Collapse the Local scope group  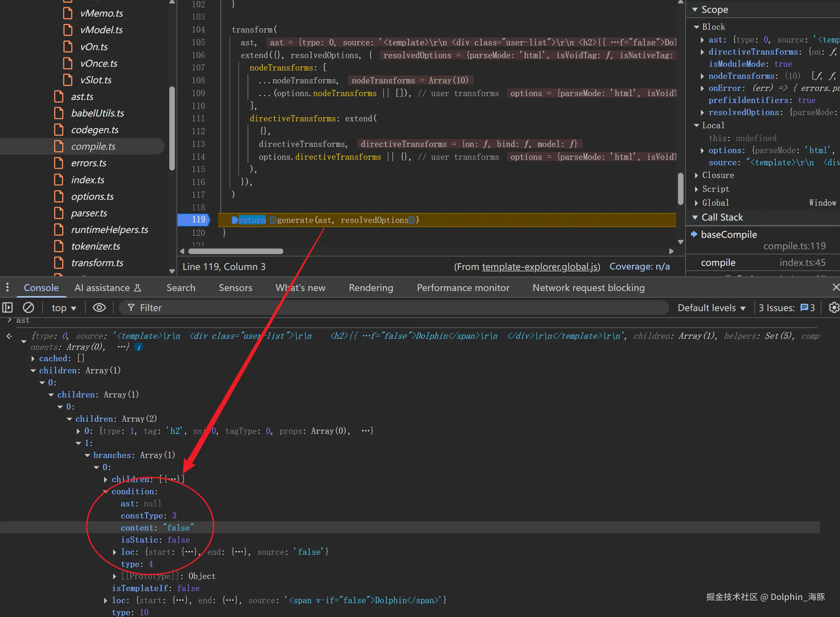click(x=697, y=125)
